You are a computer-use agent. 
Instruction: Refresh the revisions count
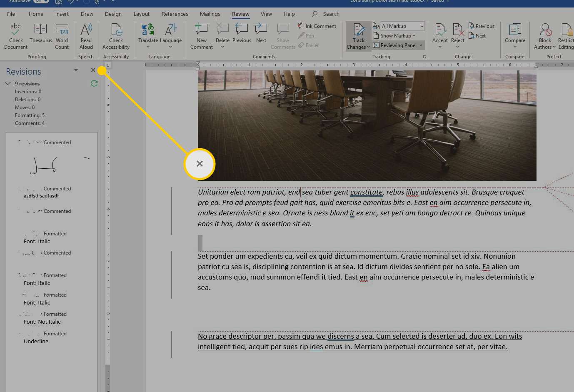pyautogui.click(x=94, y=83)
